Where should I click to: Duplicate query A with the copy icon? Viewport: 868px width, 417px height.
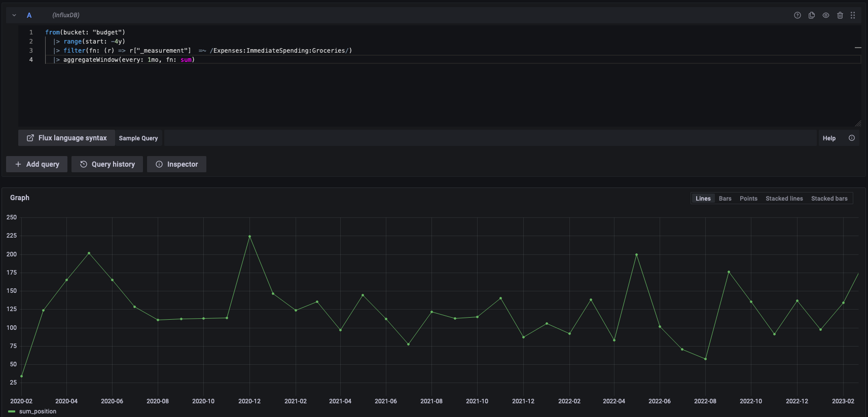click(811, 15)
